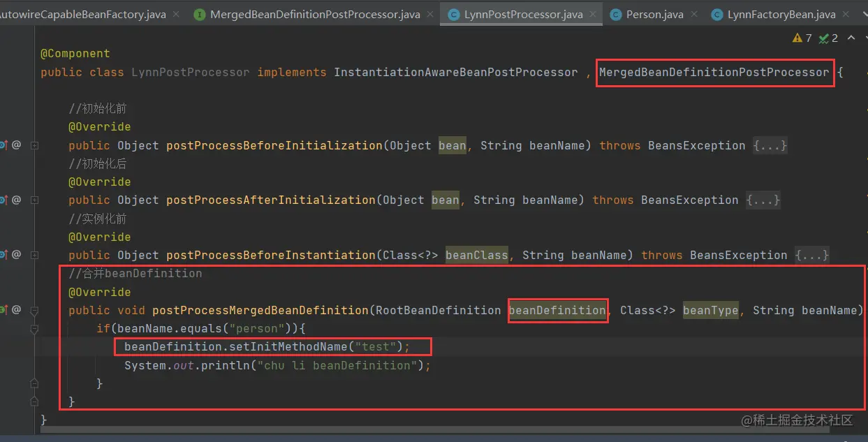
Task: Click InstantiationAwareBeanPostProcessor in the class declaration
Action: [x=456, y=72]
